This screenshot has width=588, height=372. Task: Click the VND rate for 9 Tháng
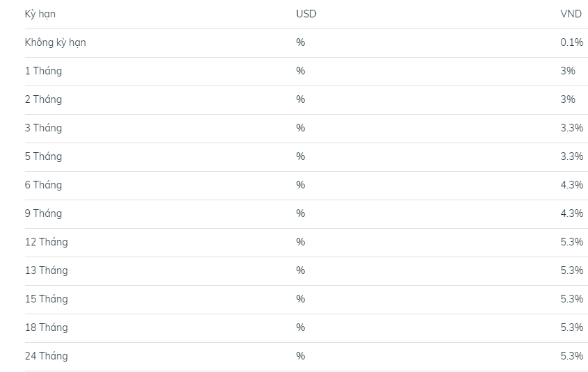(571, 213)
